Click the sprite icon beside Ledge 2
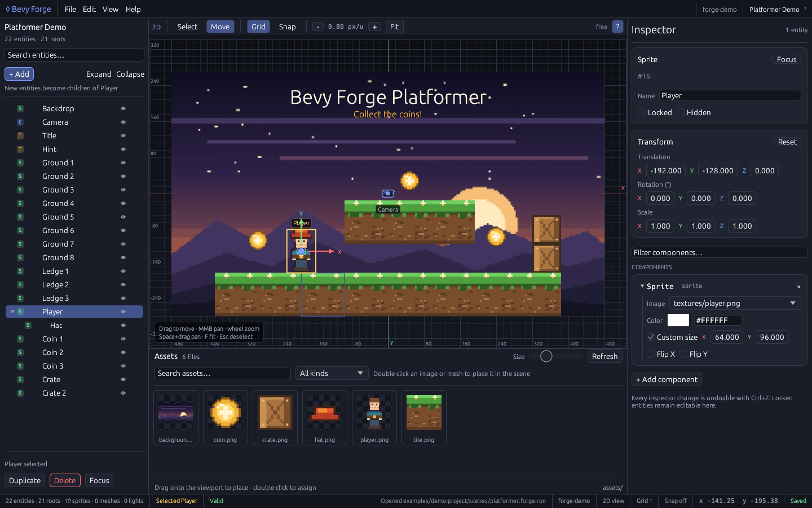 (x=20, y=284)
